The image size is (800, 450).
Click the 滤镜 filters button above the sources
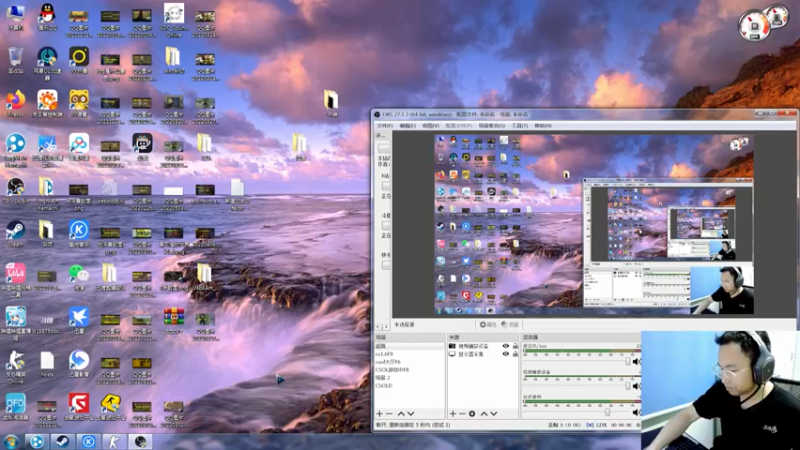[x=510, y=324]
